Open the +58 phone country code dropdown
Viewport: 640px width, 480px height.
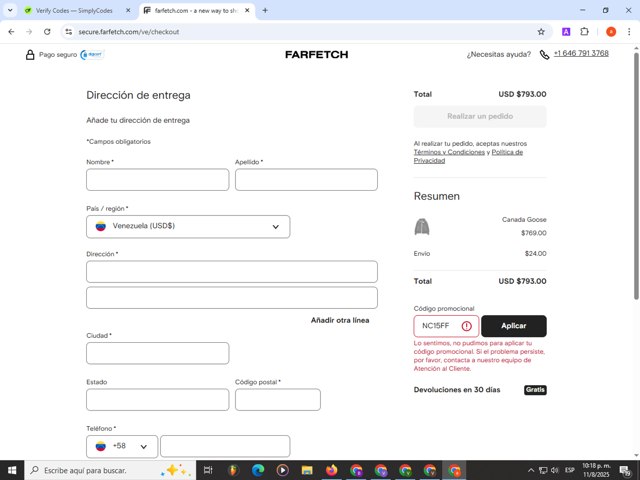pyautogui.click(x=122, y=447)
